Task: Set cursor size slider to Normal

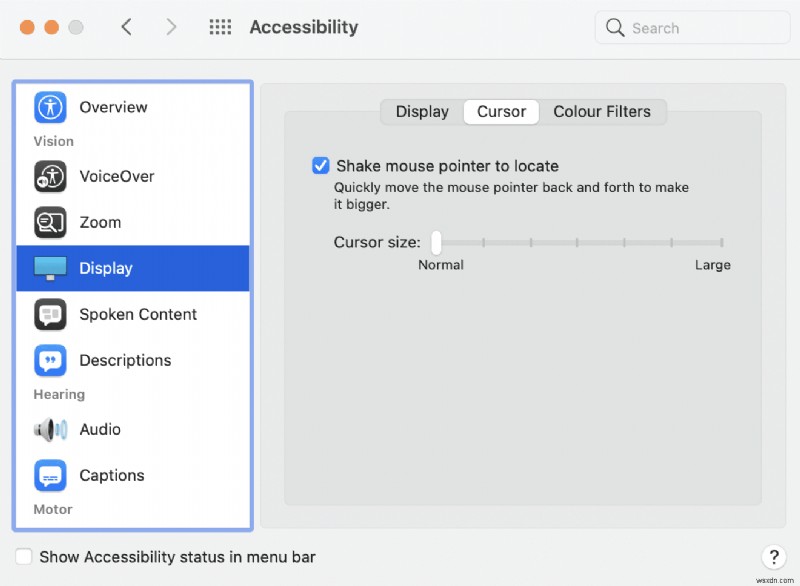Action: coord(435,242)
